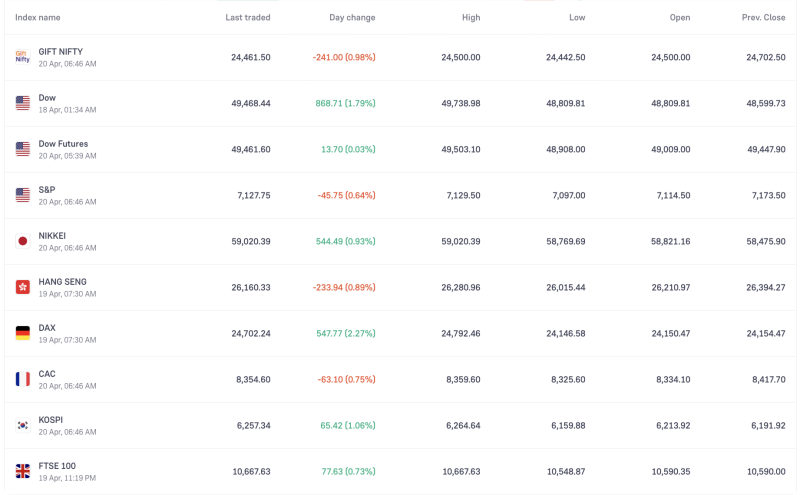Open the NIKKEI index name
This screenshot has height=495, width=800.
52,236
